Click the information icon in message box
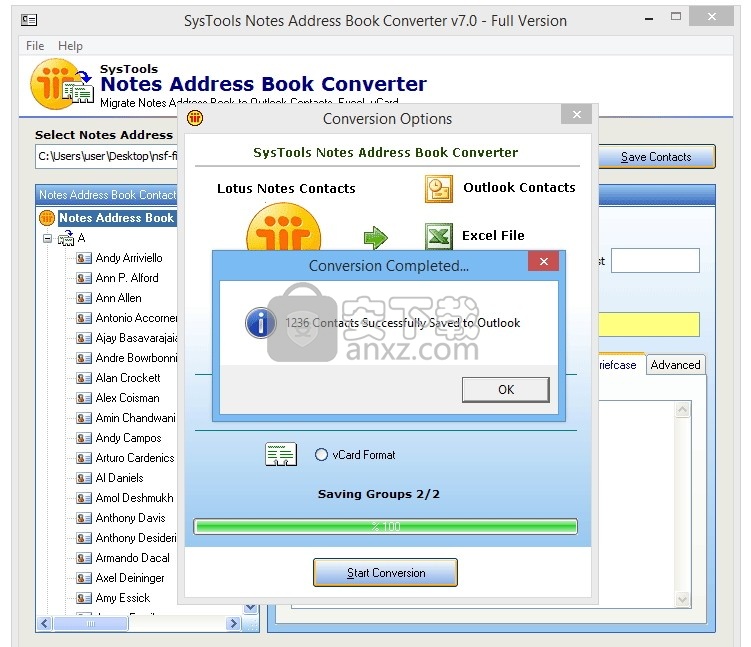 [x=260, y=323]
